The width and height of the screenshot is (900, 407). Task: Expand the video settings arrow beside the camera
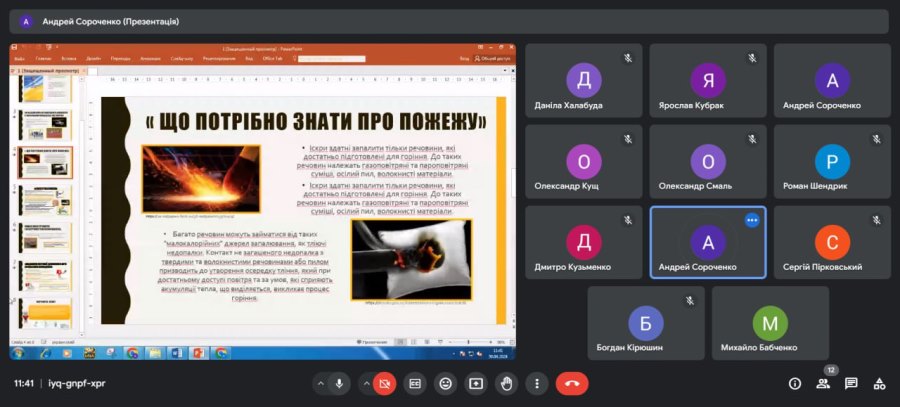pyautogui.click(x=365, y=383)
